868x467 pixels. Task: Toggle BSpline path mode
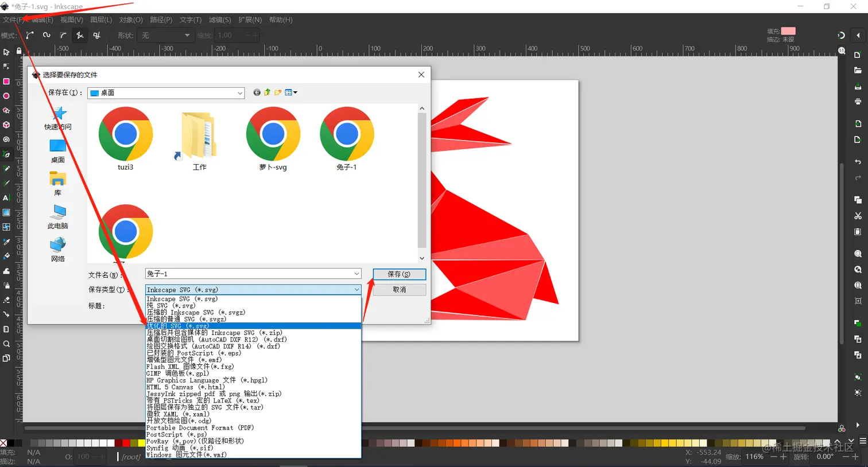tap(63, 35)
